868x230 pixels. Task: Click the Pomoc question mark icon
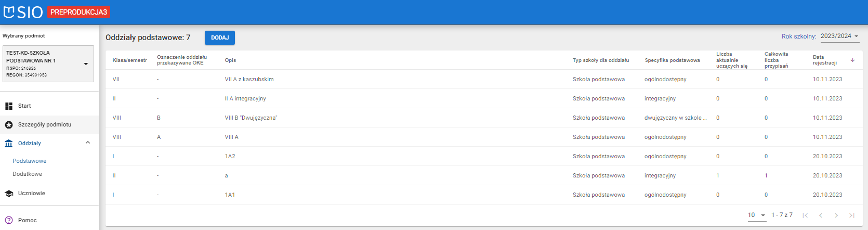9,220
